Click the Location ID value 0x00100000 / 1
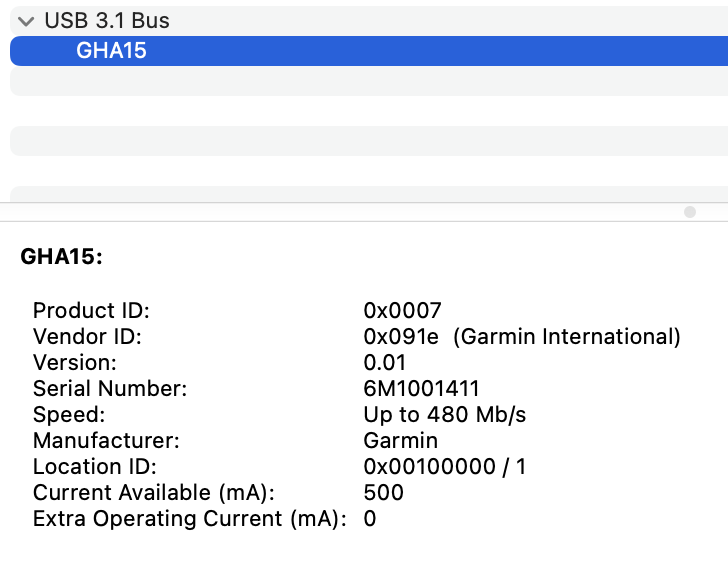This screenshot has width=728, height=562. pyautogui.click(x=444, y=466)
